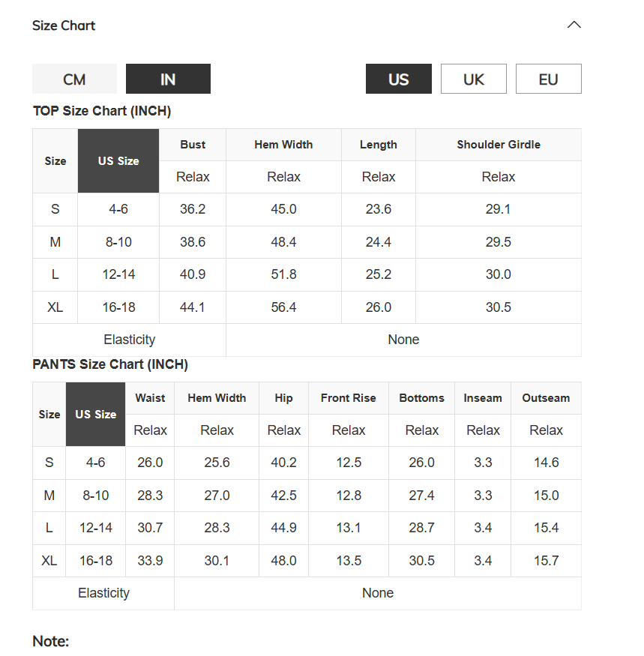
Task: Click the Size Chart heading
Action: coord(64,25)
